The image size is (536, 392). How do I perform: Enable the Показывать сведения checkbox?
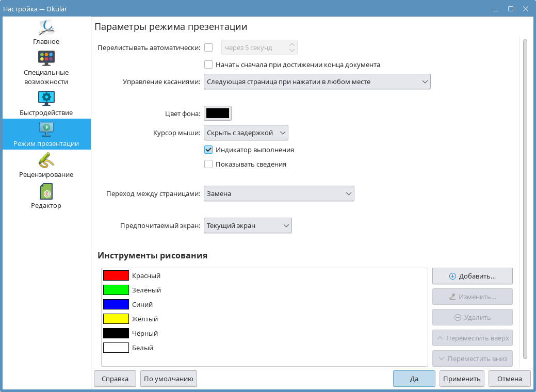pos(208,165)
